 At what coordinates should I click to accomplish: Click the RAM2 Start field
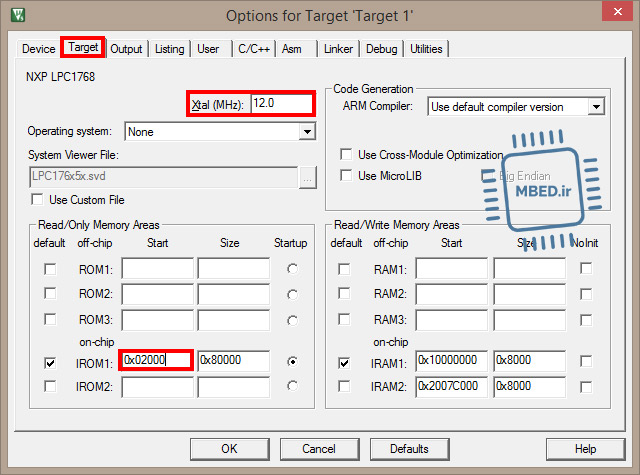pyautogui.click(x=452, y=294)
